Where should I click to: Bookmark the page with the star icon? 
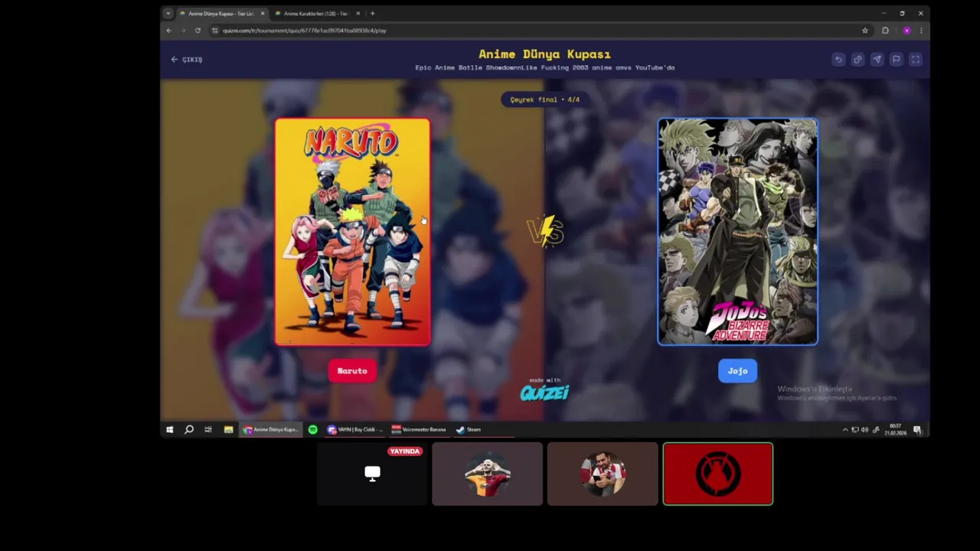[865, 31]
